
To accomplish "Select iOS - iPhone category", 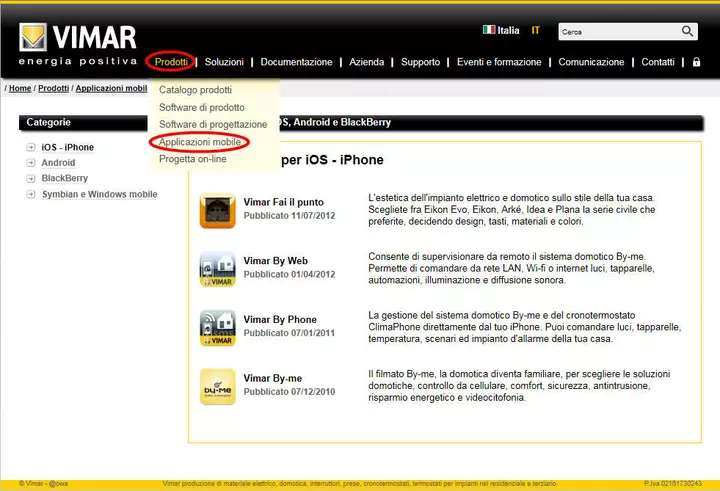I will [68, 147].
